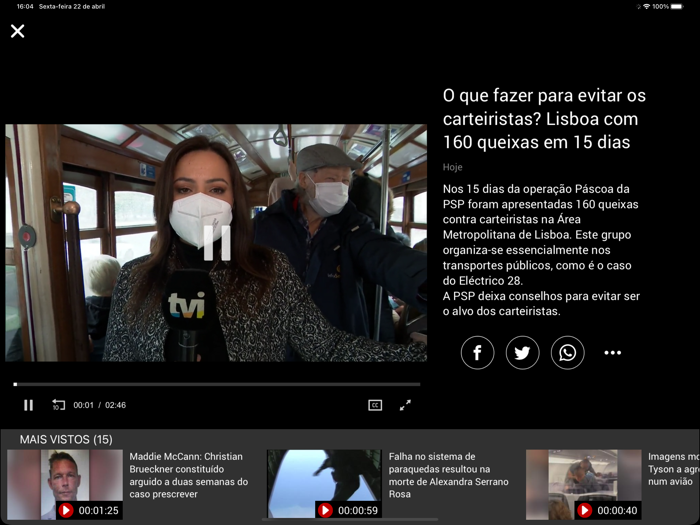Check the Wi-Fi icon in status bar
The height and width of the screenshot is (525, 700).
646,6
